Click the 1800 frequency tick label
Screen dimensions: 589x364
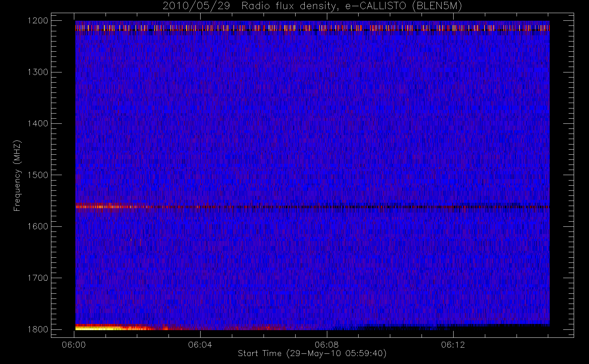point(38,329)
